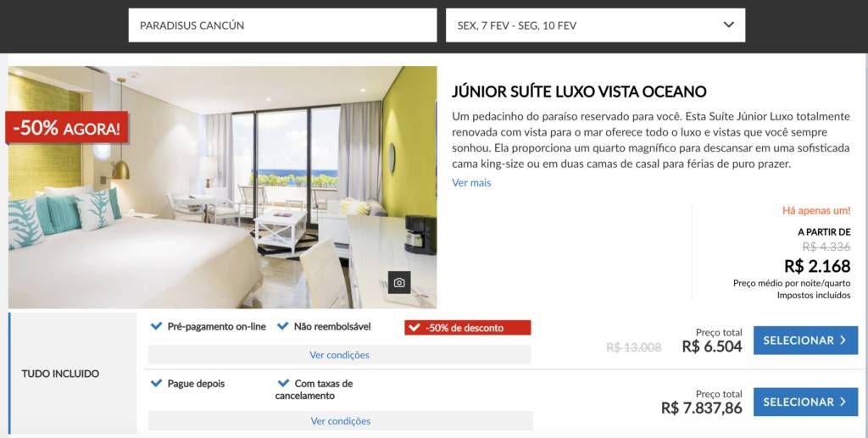Expand the date range dropdown chevron
Image resolution: width=868 pixels, height=438 pixels.
point(729,25)
